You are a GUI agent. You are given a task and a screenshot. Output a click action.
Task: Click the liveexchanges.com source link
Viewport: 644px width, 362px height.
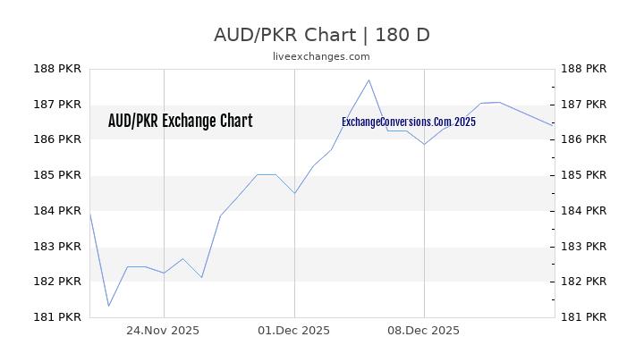tap(321, 56)
